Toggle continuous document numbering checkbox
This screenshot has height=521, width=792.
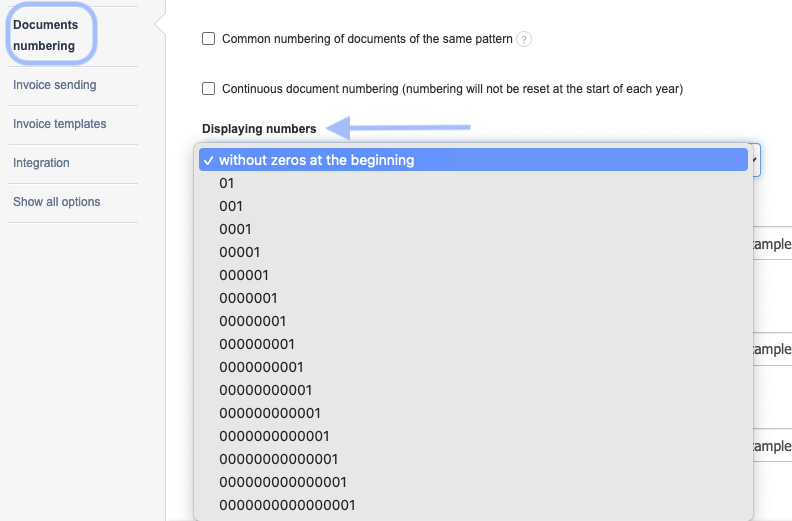tap(209, 89)
